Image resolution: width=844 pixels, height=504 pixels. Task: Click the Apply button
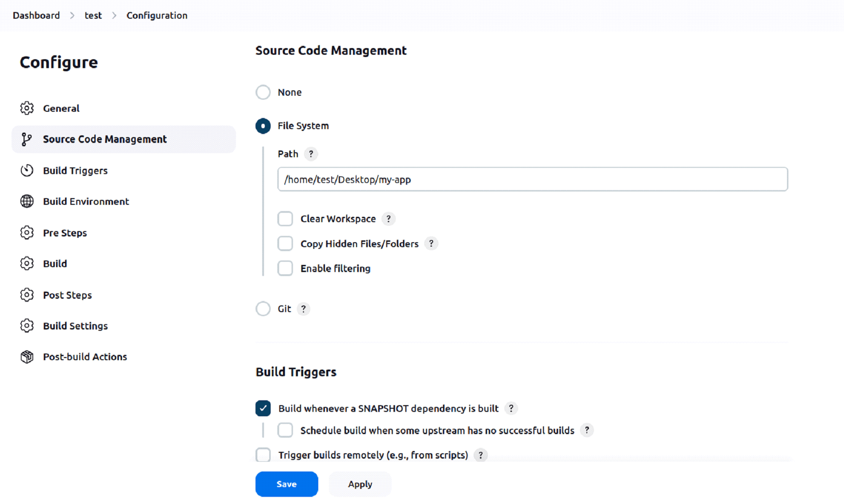coord(360,484)
